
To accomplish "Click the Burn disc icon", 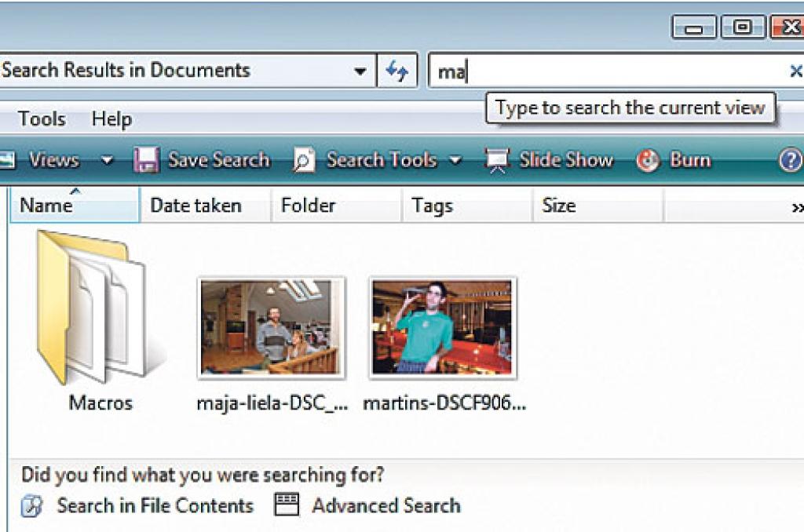I will tap(649, 160).
